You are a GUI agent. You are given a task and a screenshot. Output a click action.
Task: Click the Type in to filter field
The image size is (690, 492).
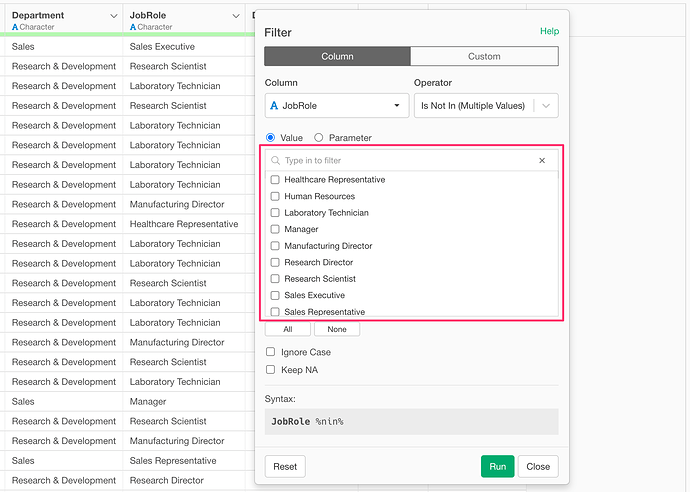click(405, 160)
